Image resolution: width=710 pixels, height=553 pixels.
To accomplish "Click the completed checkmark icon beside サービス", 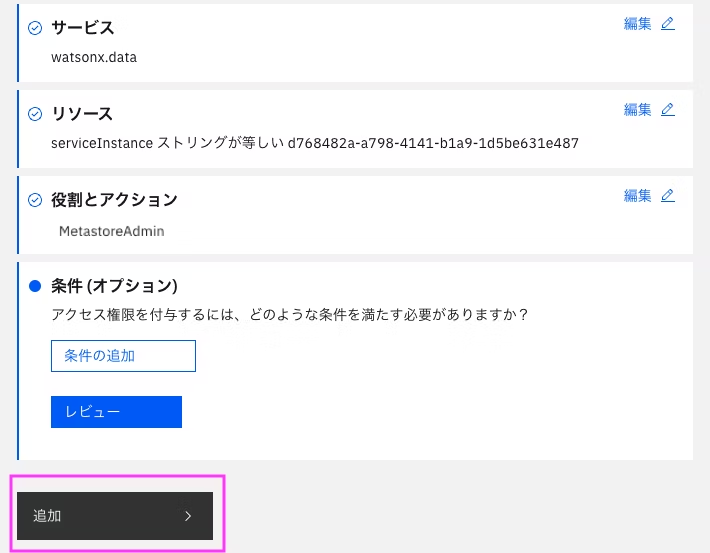I will pos(35,28).
